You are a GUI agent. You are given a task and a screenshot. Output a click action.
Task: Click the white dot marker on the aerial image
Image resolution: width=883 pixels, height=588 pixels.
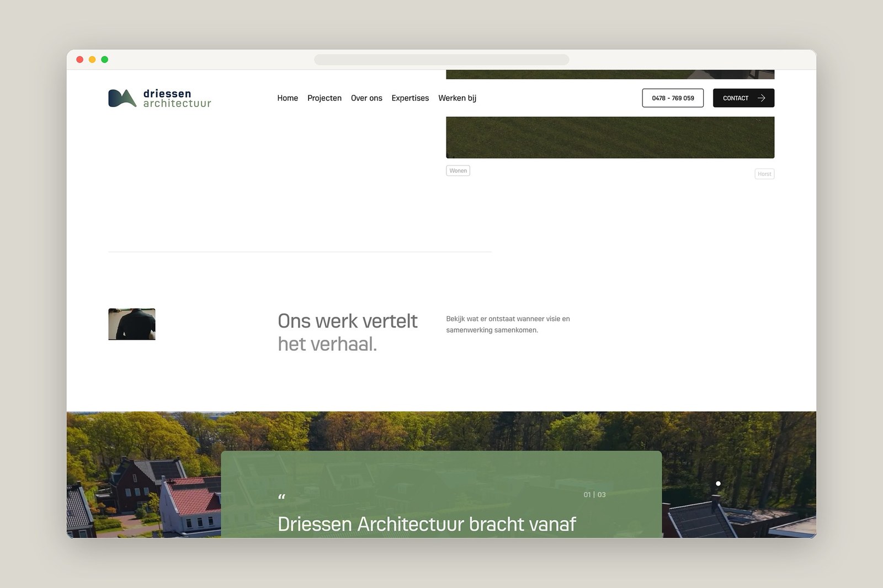[x=718, y=484]
